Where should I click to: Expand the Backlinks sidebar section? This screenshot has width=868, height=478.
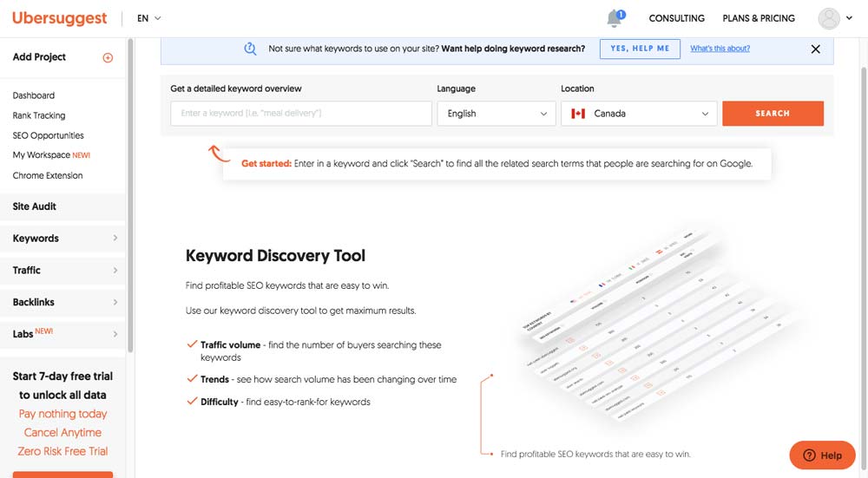pos(63,302)
